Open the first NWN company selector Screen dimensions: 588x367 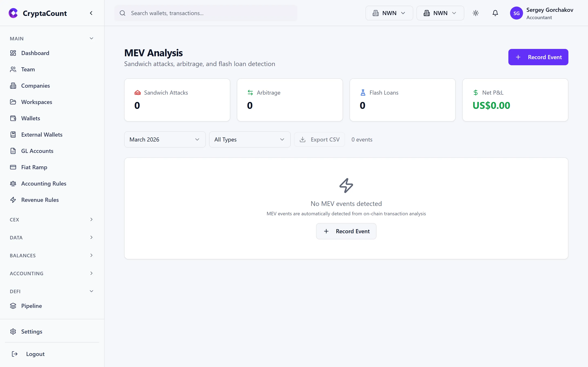389,13
